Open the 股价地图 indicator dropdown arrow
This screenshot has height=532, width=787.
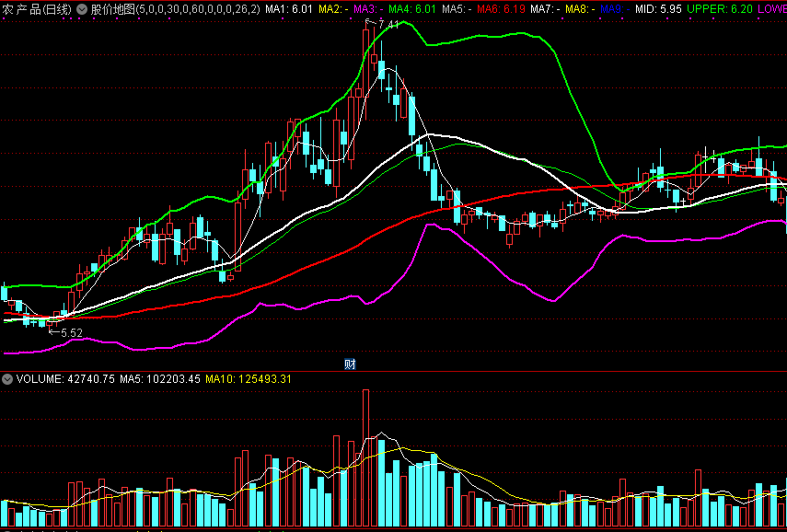tap(82, 9)
